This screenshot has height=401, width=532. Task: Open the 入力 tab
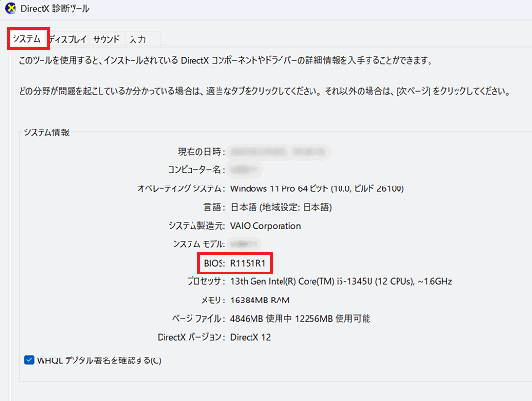click(x=137, y=40)
